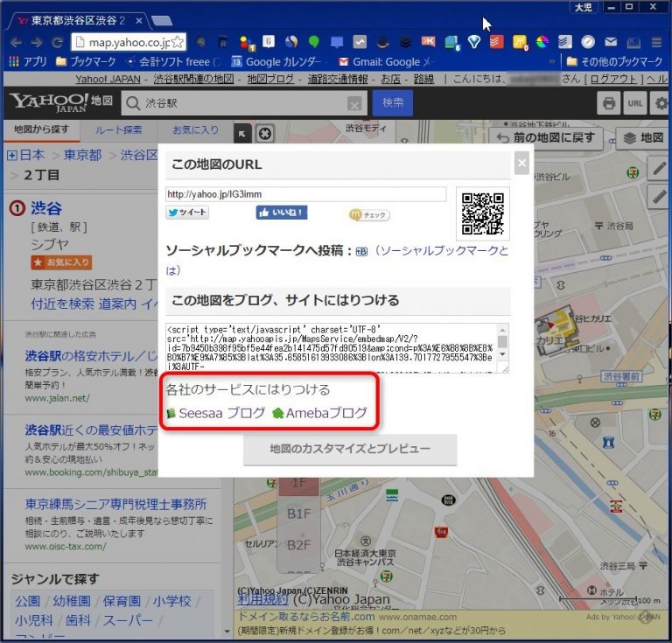Image resolution: width=672 pixels, height=643 pixels.
Task: Switch to the ルート探索 tab
Action: pos(118,130)
